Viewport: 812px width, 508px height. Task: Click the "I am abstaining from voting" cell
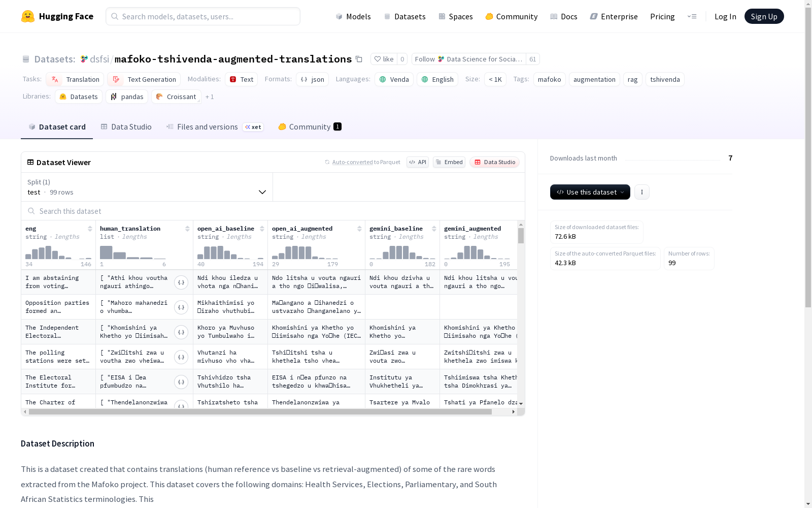click(x=58, y=282)
